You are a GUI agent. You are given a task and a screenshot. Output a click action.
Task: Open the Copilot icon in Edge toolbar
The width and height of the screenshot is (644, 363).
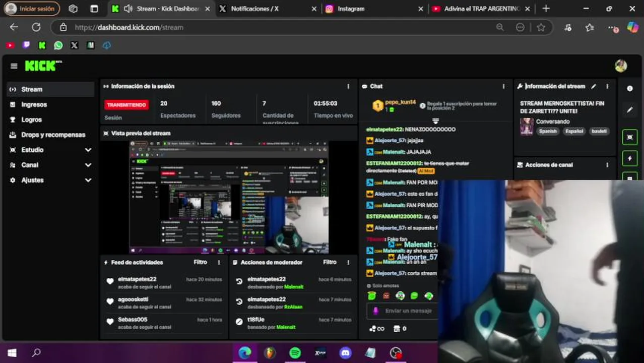point(632,27)
